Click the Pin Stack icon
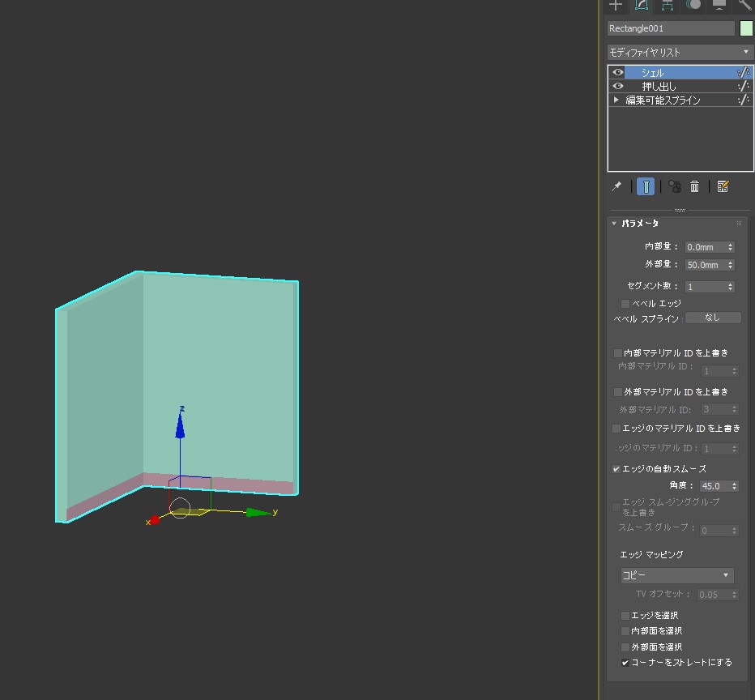Screen dimensions: 755x700 616,186
